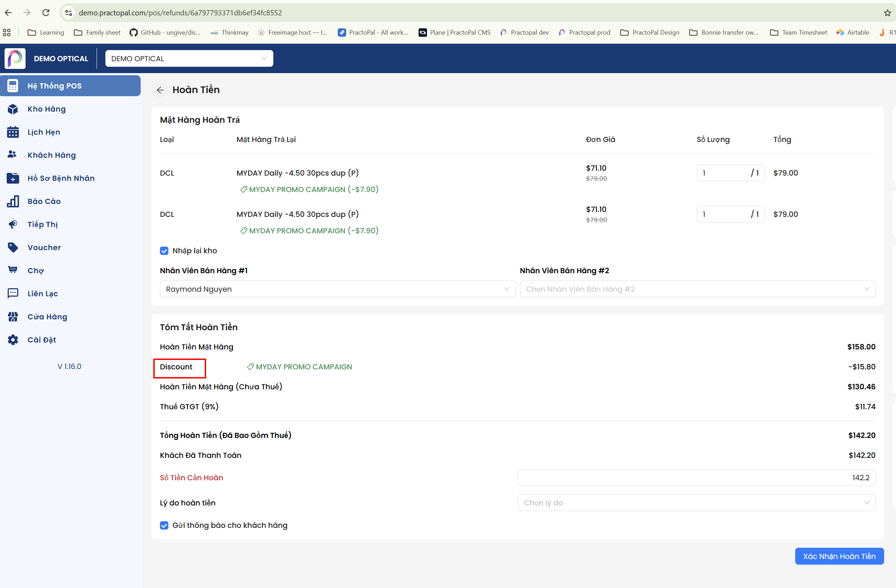Image resolution: width=896 pixels, height=588 pixels.
Task: Open the Báo Cáo menu
Action: (x=70, y=201)
